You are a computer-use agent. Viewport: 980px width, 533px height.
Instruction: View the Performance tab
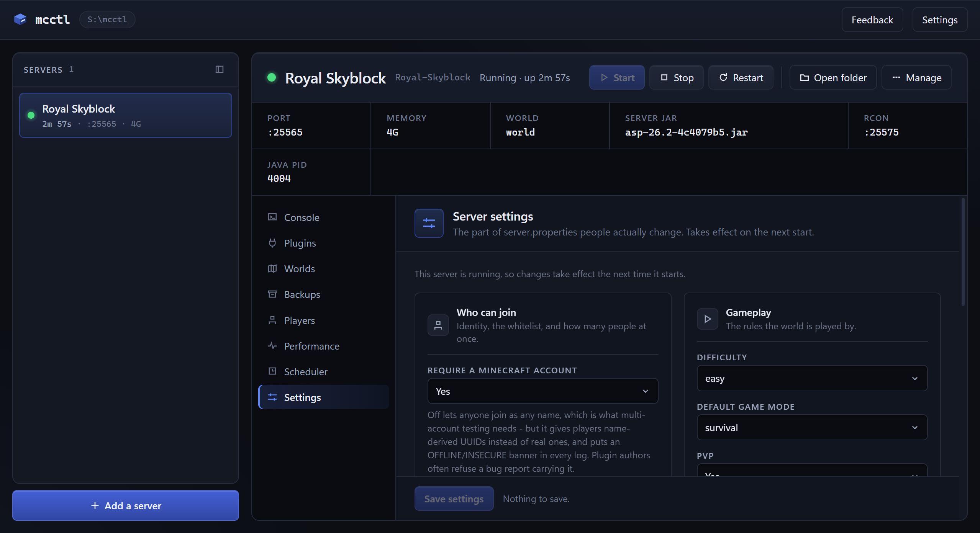[x=324, y=346]
